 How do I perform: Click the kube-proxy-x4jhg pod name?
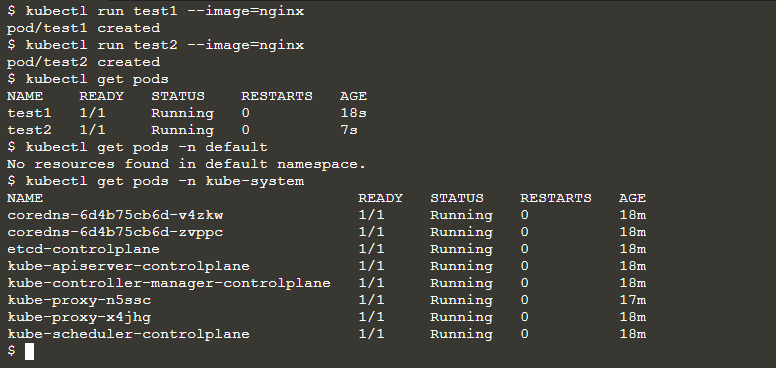pyautogui.click(x=79, y=317)
